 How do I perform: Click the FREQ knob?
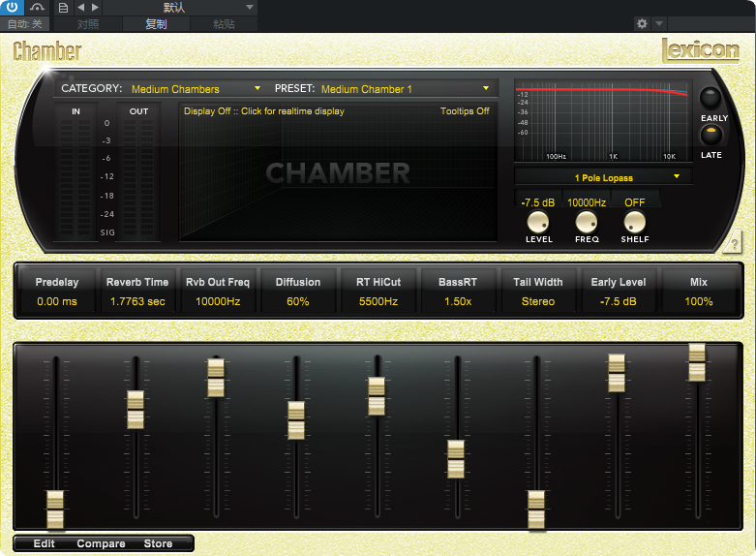tap(587, 222)
